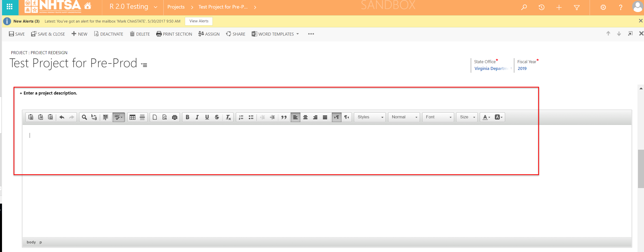Viewport: 644px width, 252px height.
Task: Open recently viewed history icon
Action: click(542, 7)
